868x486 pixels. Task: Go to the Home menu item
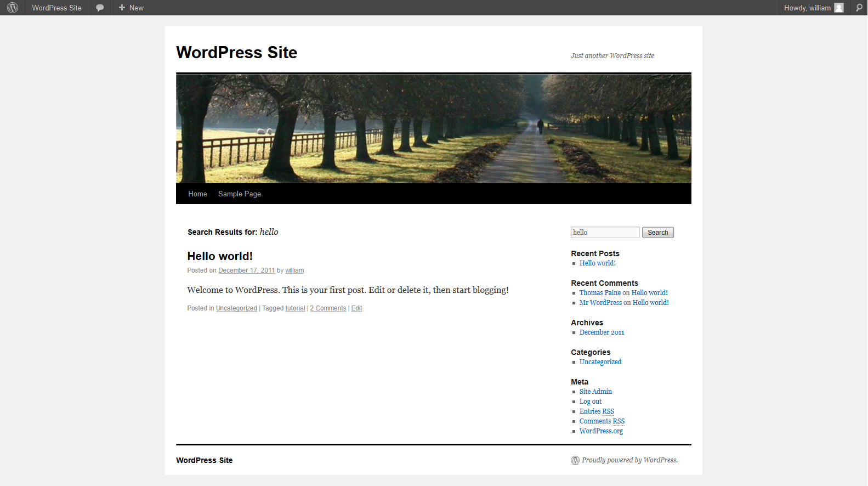[197, 194]
